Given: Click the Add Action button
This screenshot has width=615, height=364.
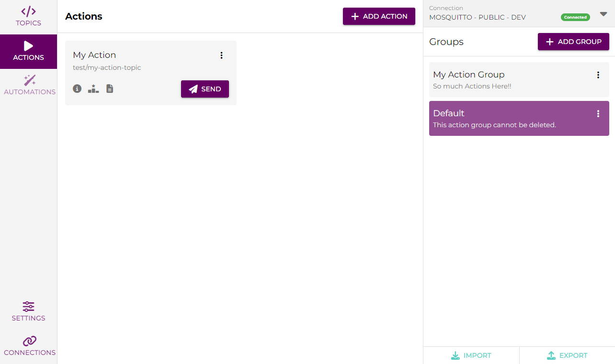Looking at the screenshot, I should pos(379,16).
